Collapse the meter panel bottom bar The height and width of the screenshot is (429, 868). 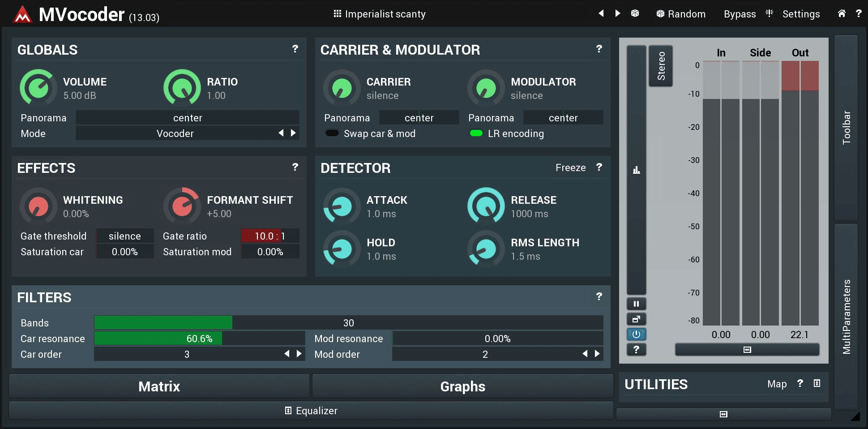pos(747,350)
